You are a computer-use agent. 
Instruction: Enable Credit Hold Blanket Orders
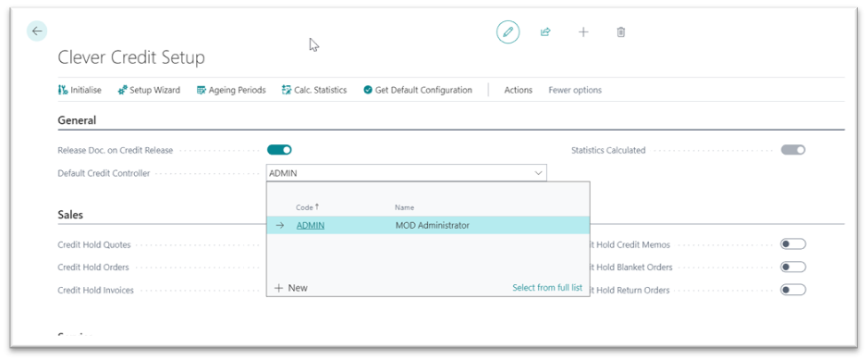pos(793,268)
